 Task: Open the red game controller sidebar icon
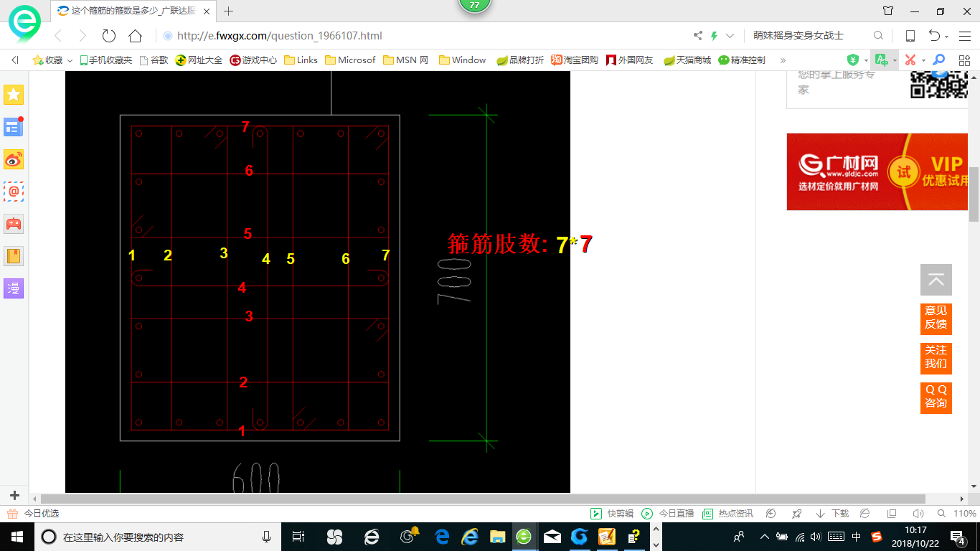[x=14, y=224]
